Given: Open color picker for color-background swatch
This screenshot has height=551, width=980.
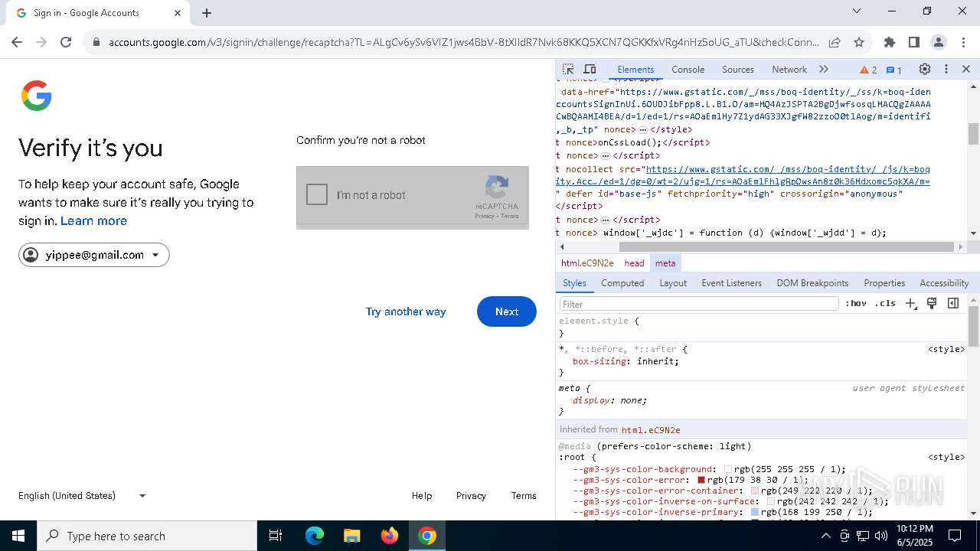Looking at the screenshot, I should (x=727, y=469).
